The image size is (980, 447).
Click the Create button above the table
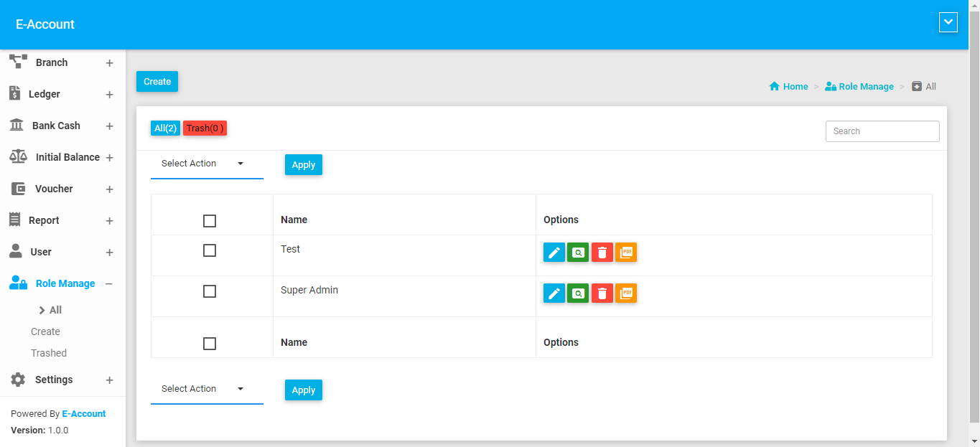pos(157,82)
